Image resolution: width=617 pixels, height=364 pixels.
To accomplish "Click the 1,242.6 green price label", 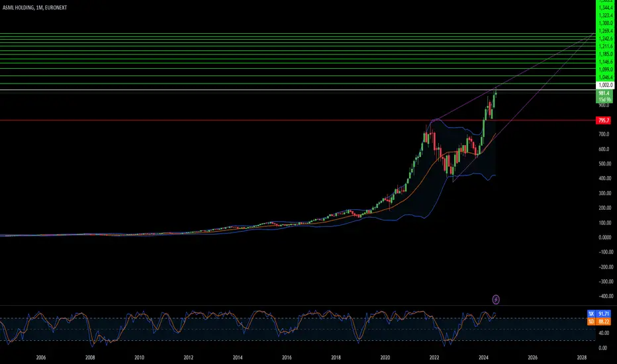I will click(x=605, y=38).
